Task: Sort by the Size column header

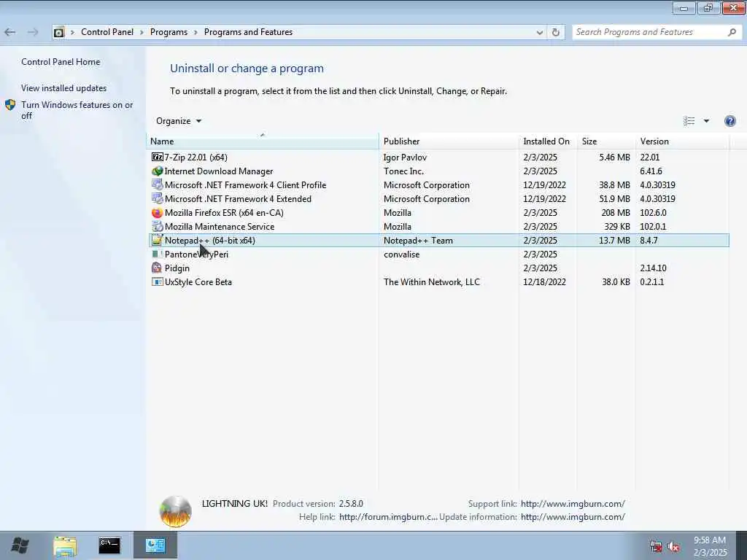Action: 605,141
